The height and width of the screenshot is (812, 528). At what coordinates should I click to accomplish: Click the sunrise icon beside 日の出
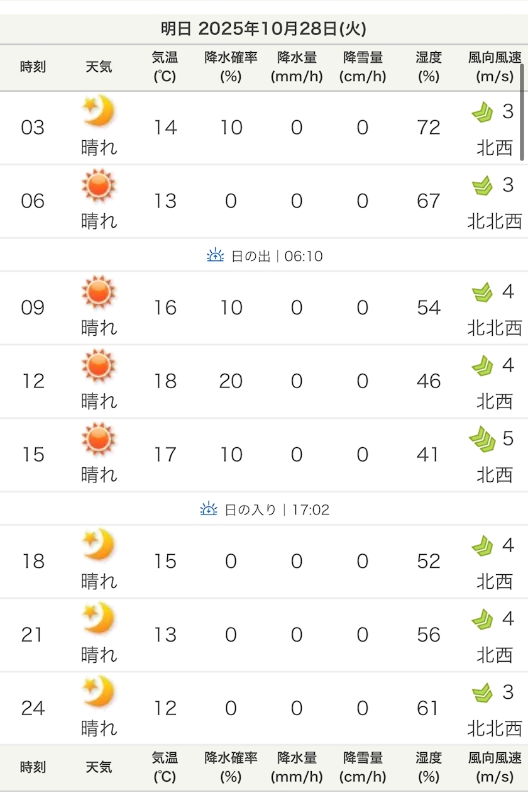pos(215,255)
